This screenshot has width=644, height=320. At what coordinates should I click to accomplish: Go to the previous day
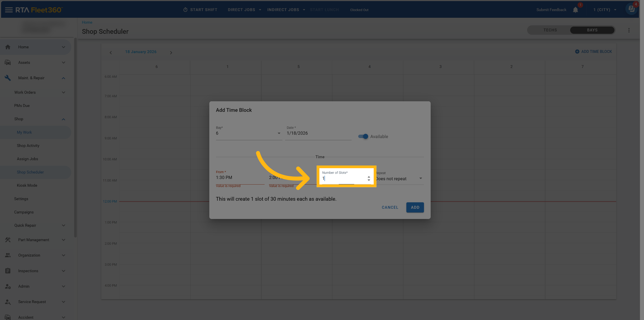pyautogui.click(x=111, y=53)
